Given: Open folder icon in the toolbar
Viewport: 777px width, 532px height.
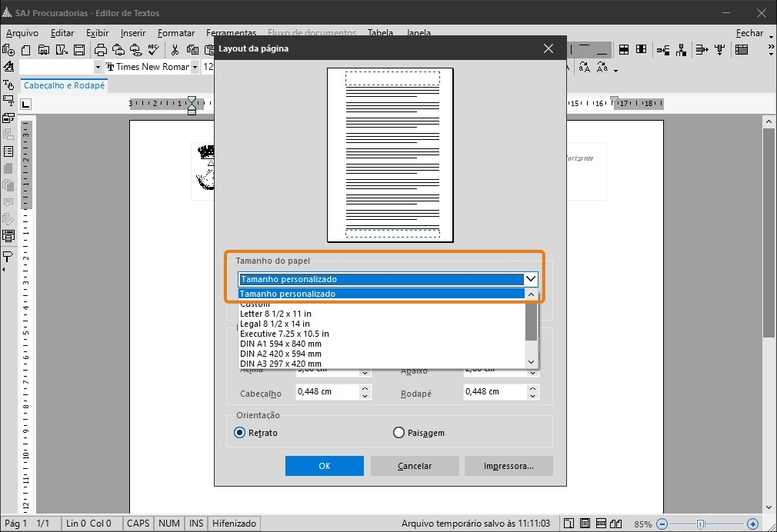Looking at the screenshot, I should pos(44,50).
